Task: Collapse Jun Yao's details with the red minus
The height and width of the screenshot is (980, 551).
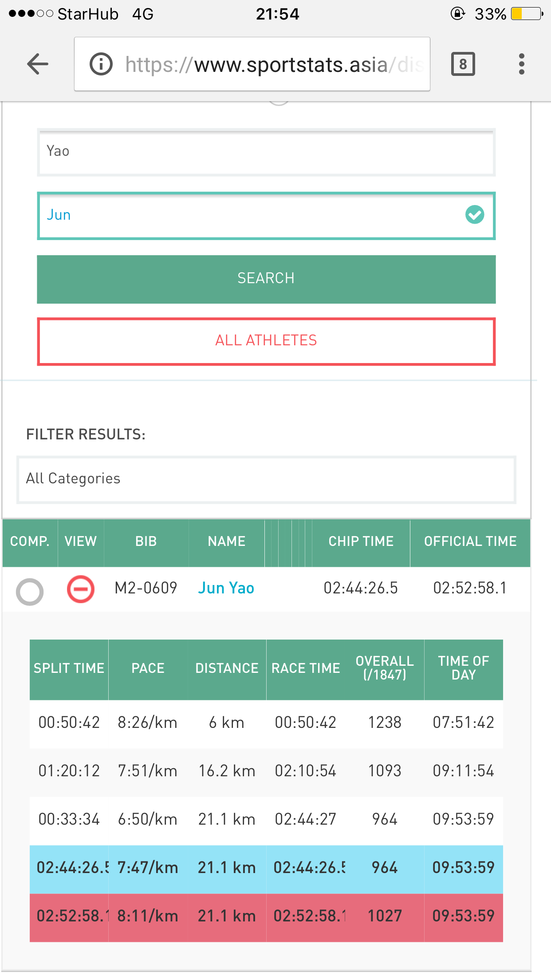Action: (80, 589)
